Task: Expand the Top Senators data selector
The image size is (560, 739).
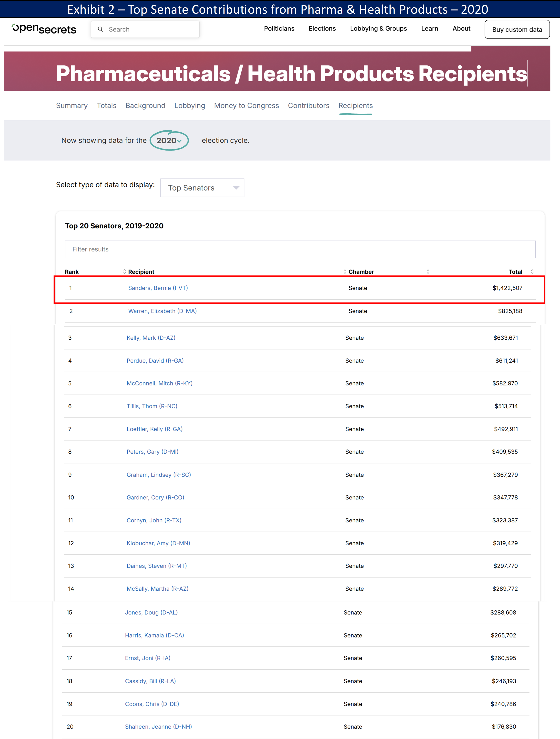Action: [x=202, y=188]
